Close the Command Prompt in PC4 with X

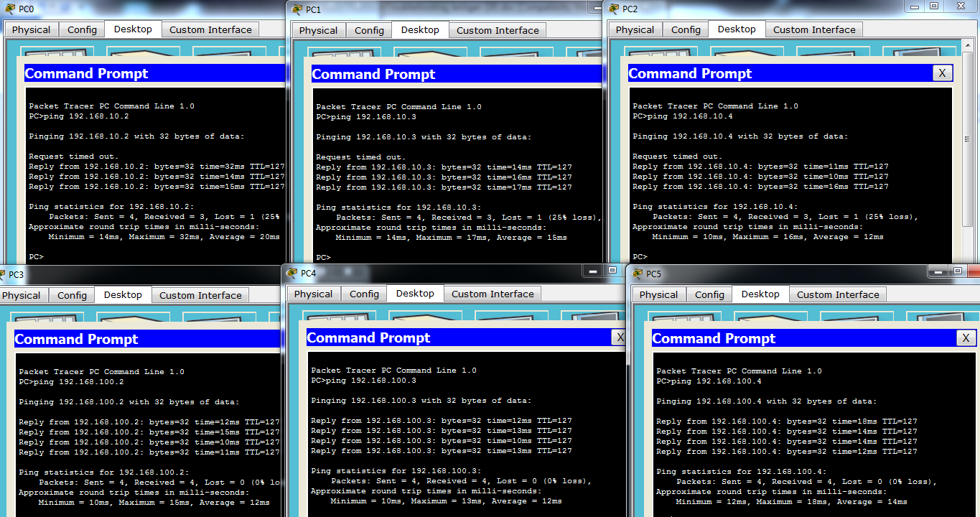620,337
